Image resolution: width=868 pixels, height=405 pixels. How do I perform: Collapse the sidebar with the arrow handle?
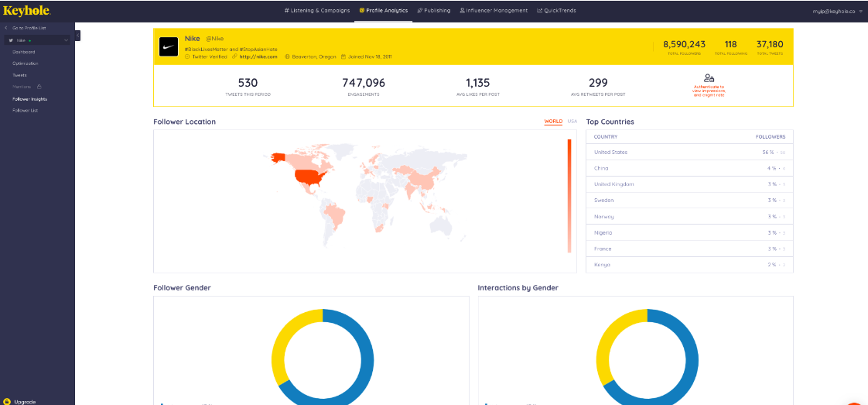click(78, 35)
